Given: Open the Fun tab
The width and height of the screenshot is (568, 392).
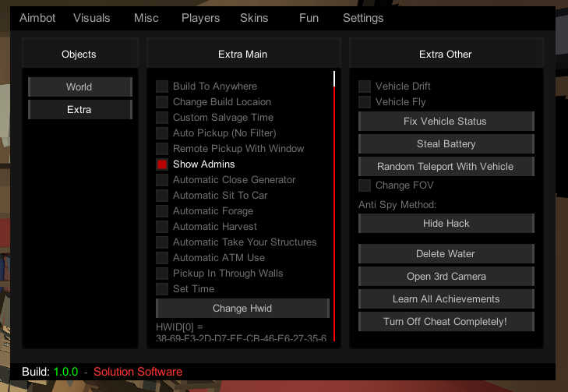Looking at the screenshot, I should click(309, 18).
